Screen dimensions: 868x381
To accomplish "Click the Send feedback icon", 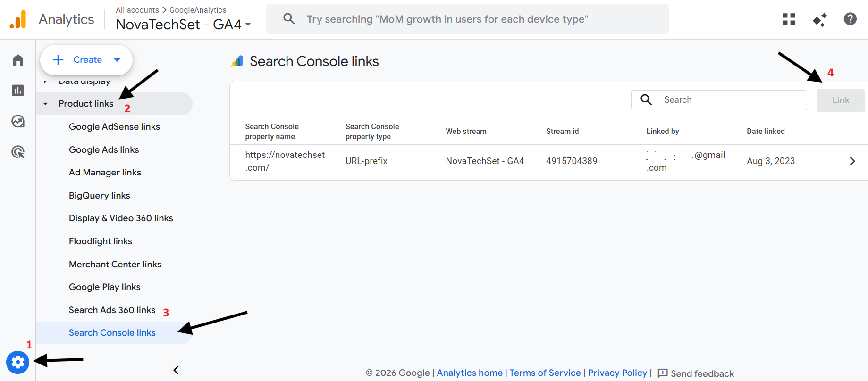I will click(x=663, y=373).
